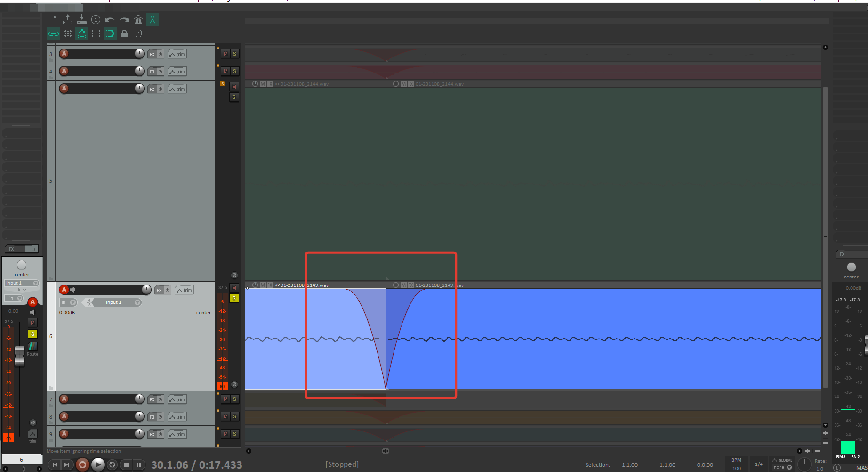Image resolution: width=868 pixels, height=472 pixels.
Task: Click the time display 30.1.06 / 0:17.433
Action: point(196,465)
